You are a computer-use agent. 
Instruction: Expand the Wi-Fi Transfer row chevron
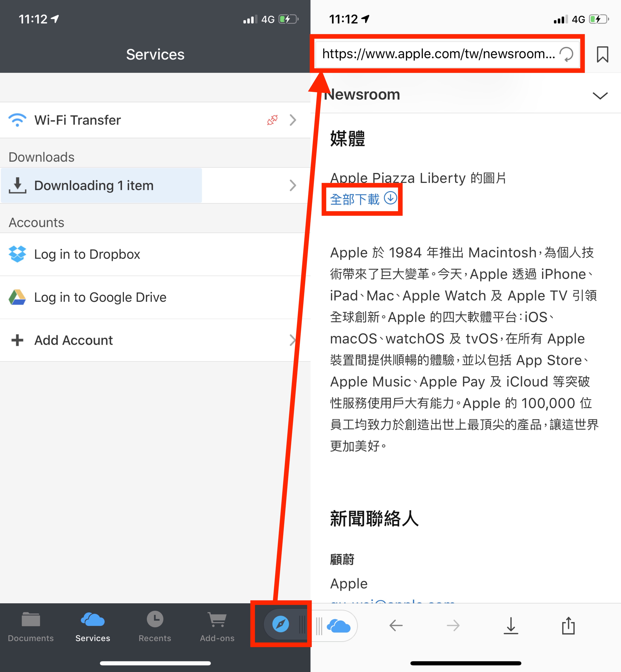click(x=293, y=120)
